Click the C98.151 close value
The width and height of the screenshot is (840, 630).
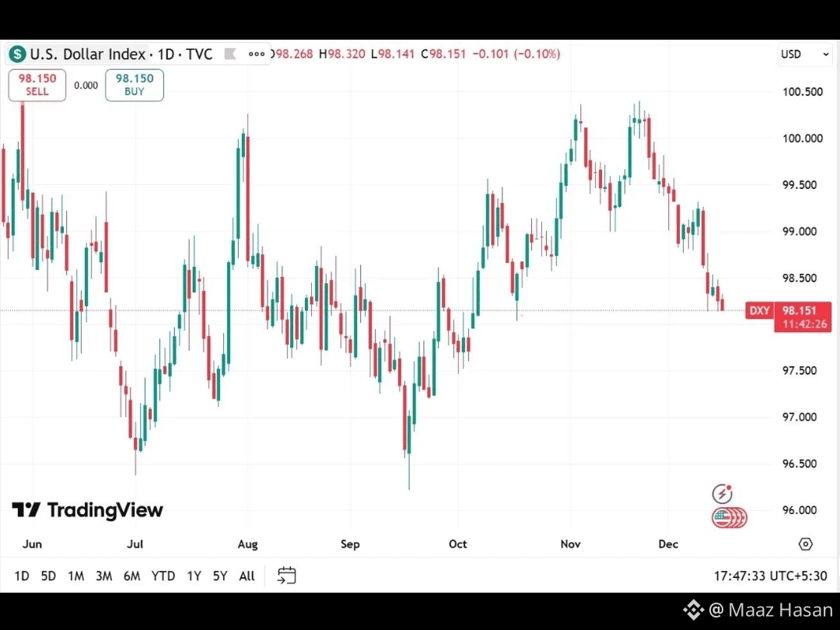point(443,54)
